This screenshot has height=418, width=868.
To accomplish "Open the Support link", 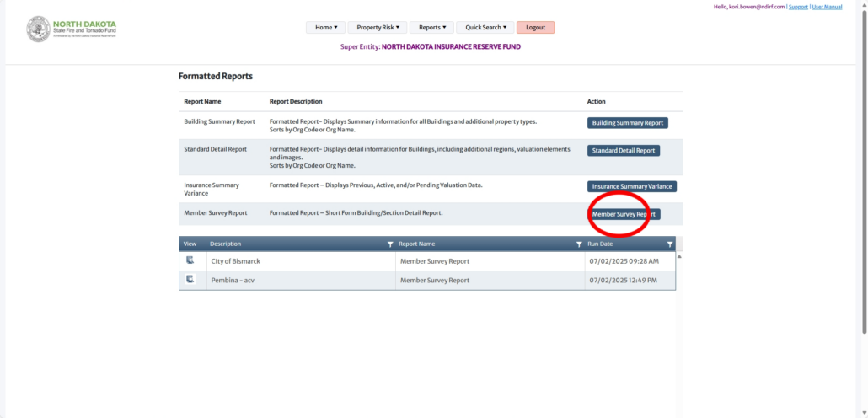I will pyautogui.click(x=797, y=7).
